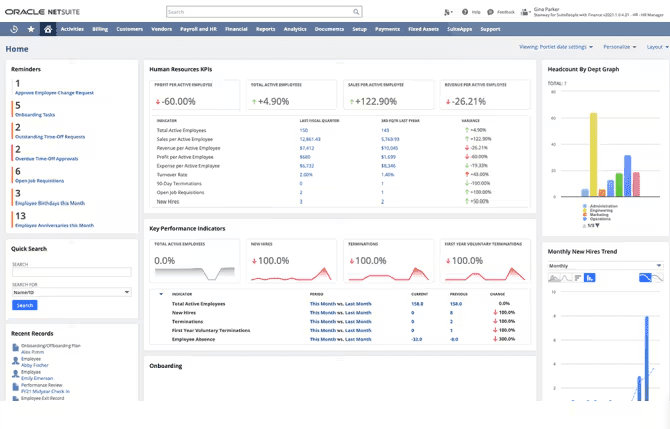The height and width of the screenshot is (429, 670).
Task: Expand the Personalize dropdown
Action: tap(620, 47)
